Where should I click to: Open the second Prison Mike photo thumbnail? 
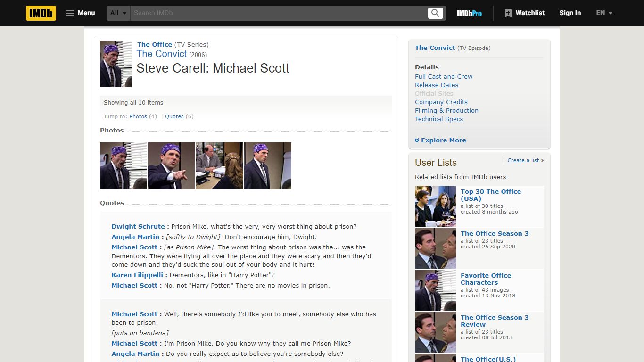point(172,166)
